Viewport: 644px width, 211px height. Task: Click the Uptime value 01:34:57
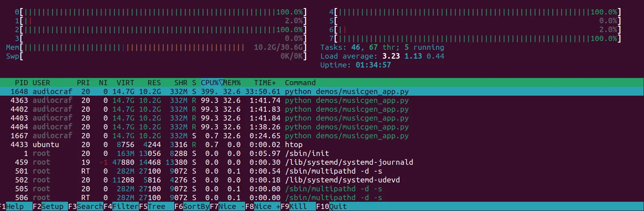(x=373, y=65)
